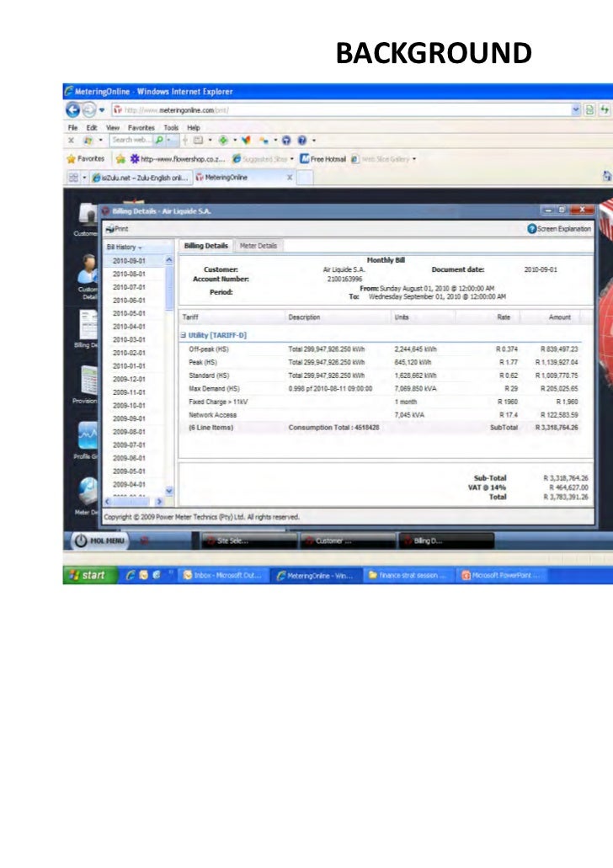
Task: Select the Billing Details tab
Action: click(x=205, y=246)
